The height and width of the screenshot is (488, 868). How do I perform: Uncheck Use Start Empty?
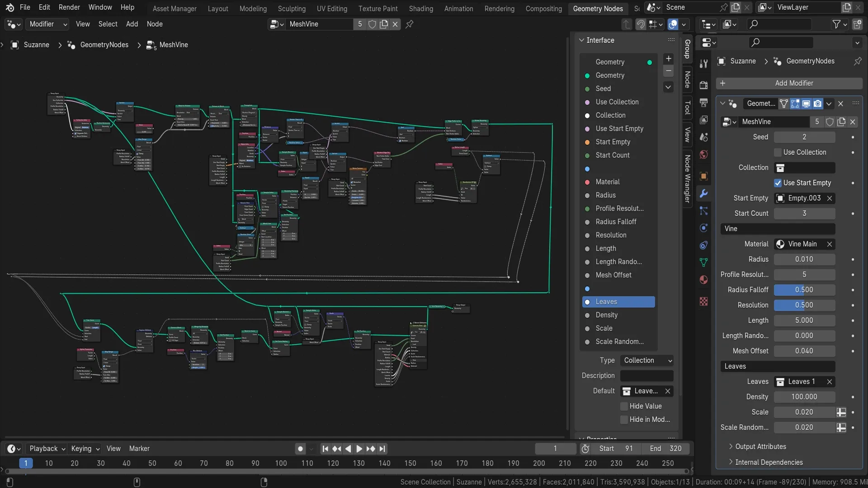click(778, 183)
